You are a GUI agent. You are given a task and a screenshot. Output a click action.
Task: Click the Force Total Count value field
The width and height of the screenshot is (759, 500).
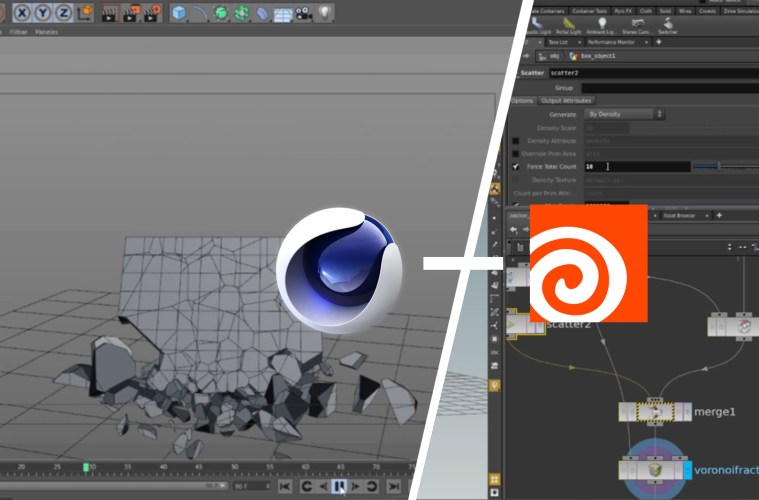(x=637, y=167)
